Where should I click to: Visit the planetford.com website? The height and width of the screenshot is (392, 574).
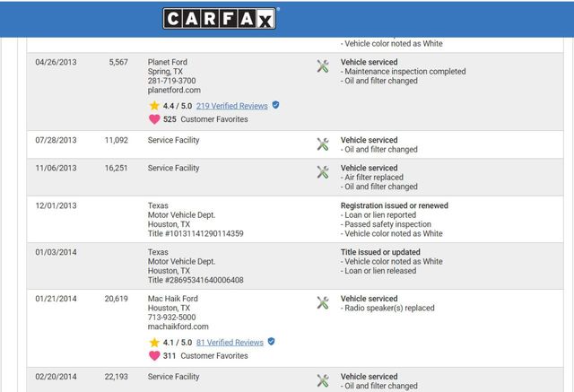174,90
